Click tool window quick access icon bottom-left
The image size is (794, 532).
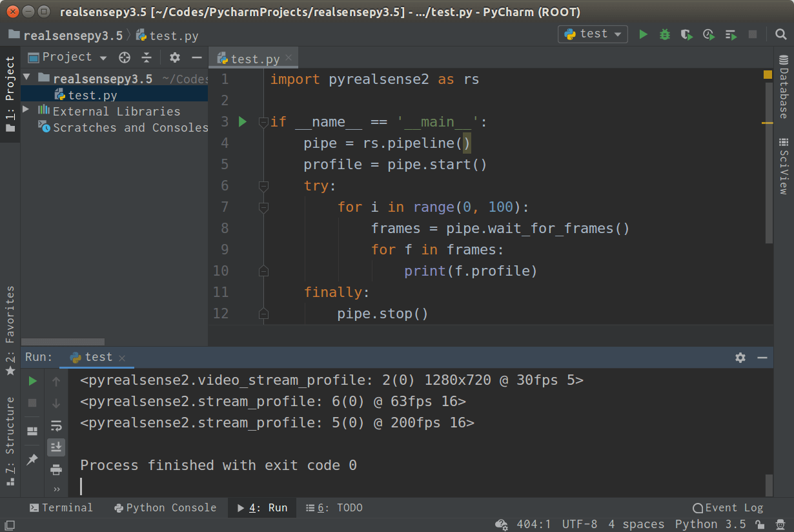(10, 524)
